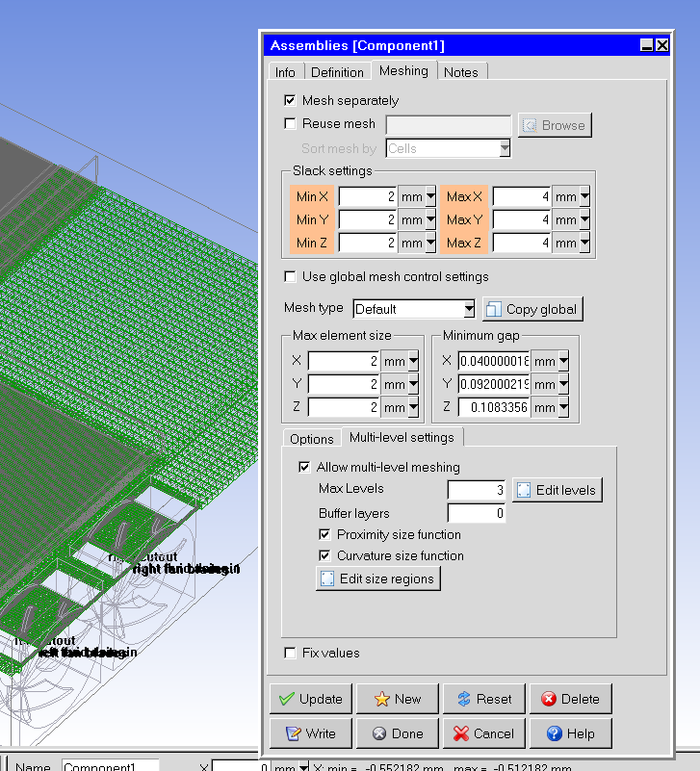
Task: Click the Copy global button
Action: 532,309
